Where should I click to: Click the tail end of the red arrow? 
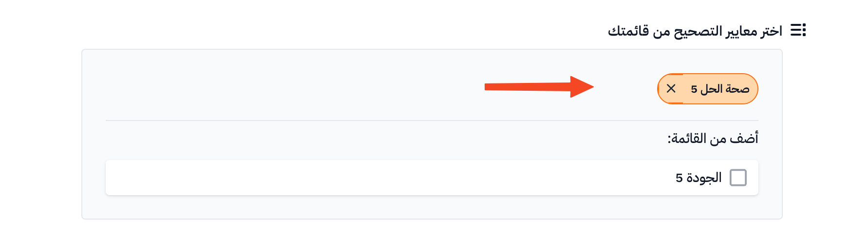coord(490,87)
